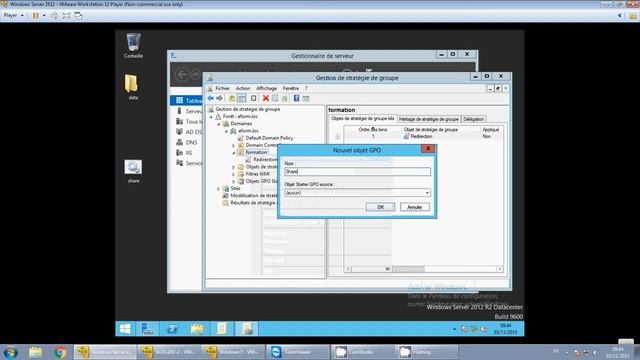Open the Affichage menu
This screenshot has height=360, width=640.
tap(267, 88)
